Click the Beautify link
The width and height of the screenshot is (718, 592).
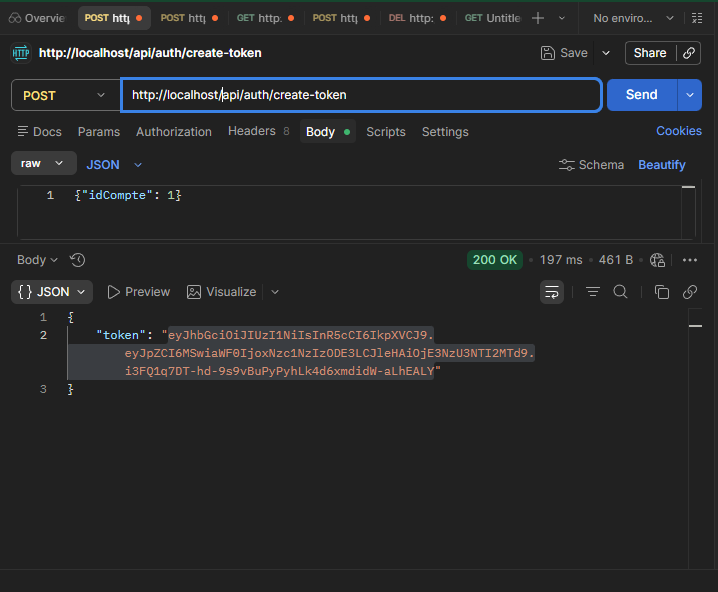(662, 165)
